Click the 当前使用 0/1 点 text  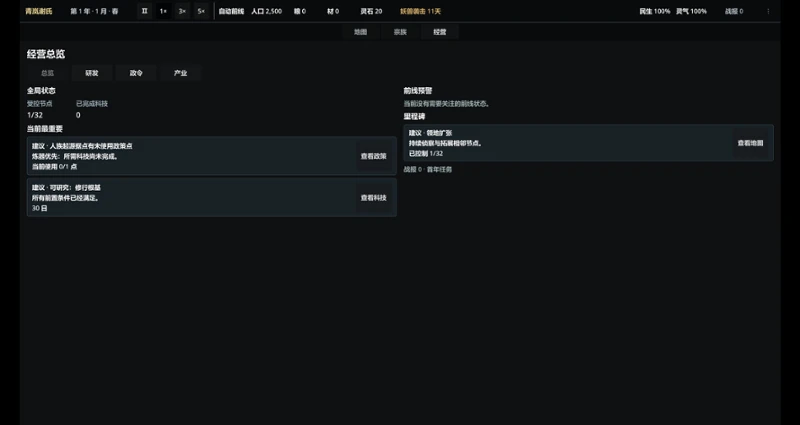(x=55, y=167)
